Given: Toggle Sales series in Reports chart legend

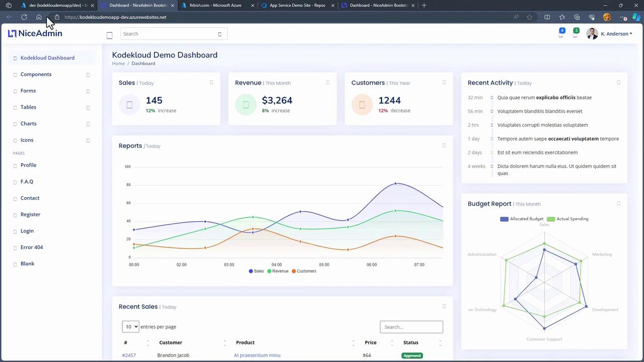Looking at the screenshot, I should (256, 271).
